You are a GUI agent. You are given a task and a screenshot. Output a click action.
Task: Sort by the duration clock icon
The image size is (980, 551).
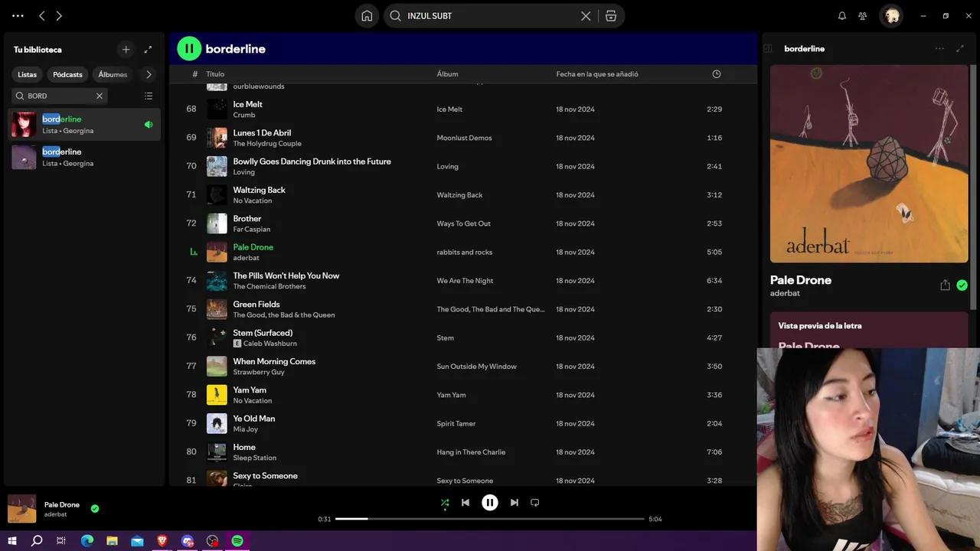717,74
